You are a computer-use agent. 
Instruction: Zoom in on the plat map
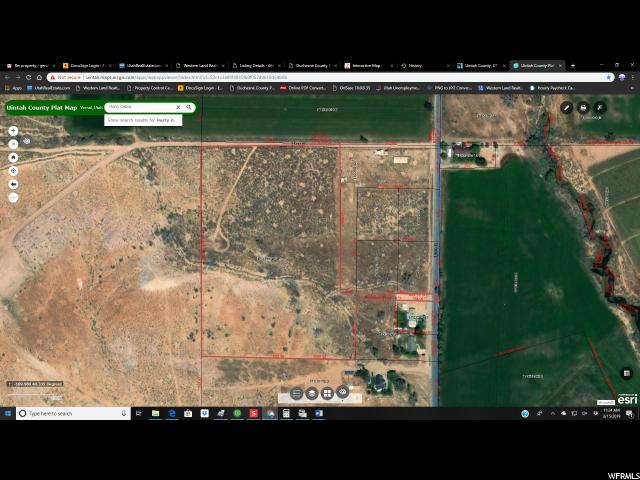tap(13, 131)
